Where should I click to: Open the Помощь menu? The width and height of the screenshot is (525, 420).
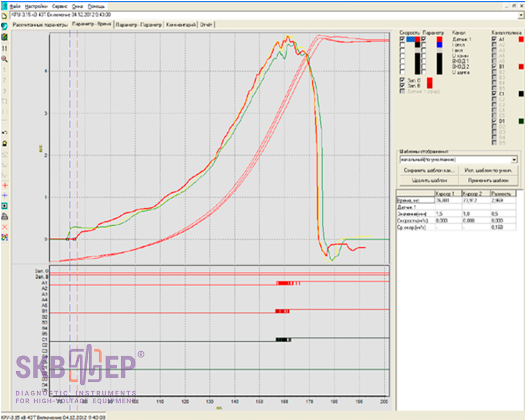97,6
